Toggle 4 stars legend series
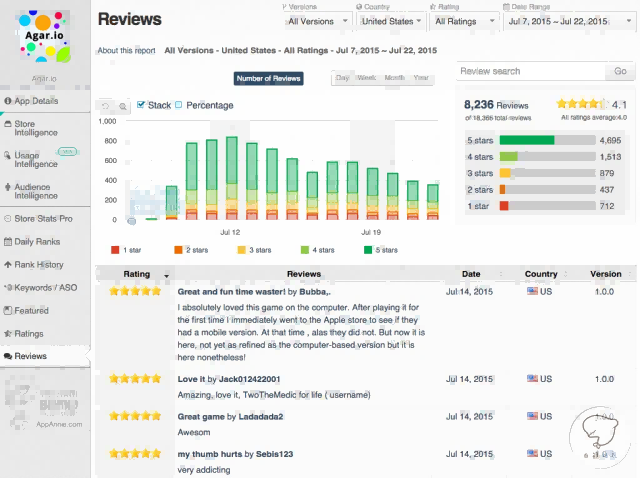Viewport: 640px width, 478px height. (318, 250)
